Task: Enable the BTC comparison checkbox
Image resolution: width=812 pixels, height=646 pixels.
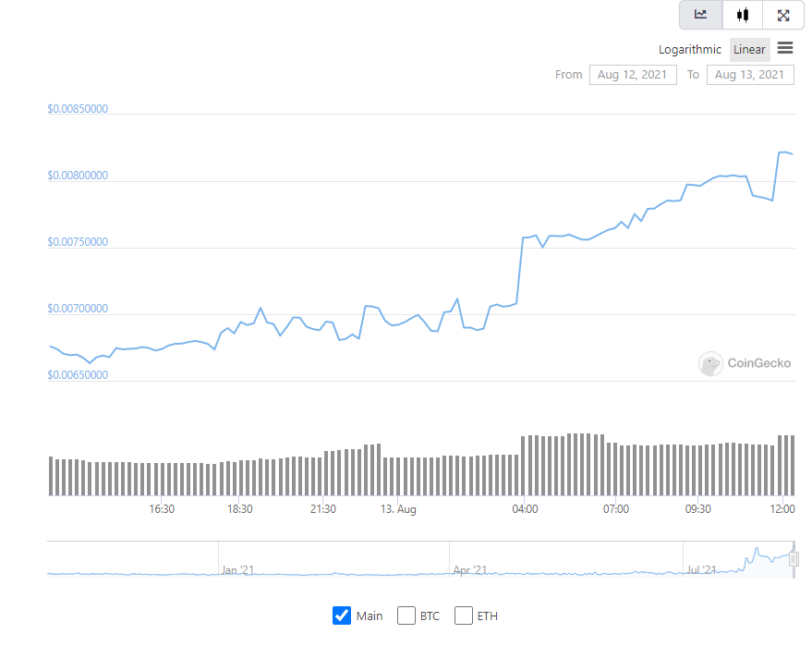Action: click(x=406, y=616)
